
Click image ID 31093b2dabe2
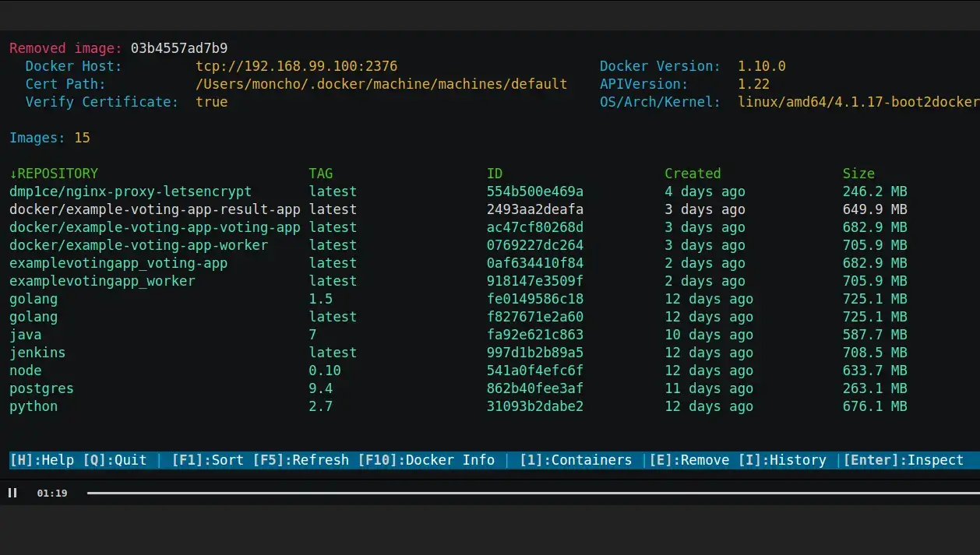[x=535, y=406]
